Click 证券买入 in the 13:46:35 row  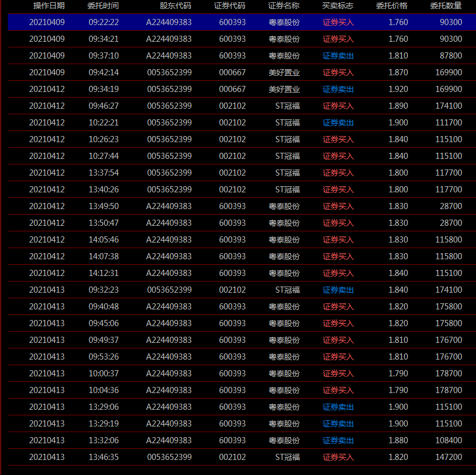click(x=338, y=457)
